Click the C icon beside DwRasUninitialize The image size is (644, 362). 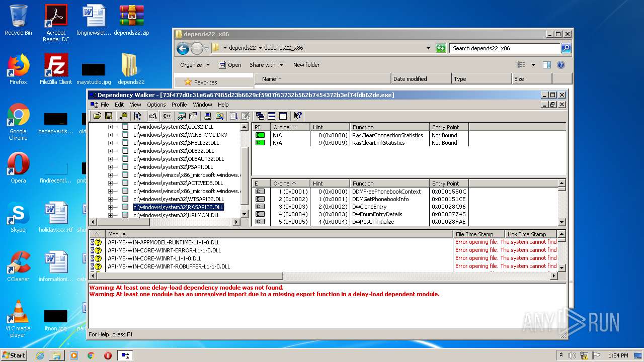click(x=260, y=222)
